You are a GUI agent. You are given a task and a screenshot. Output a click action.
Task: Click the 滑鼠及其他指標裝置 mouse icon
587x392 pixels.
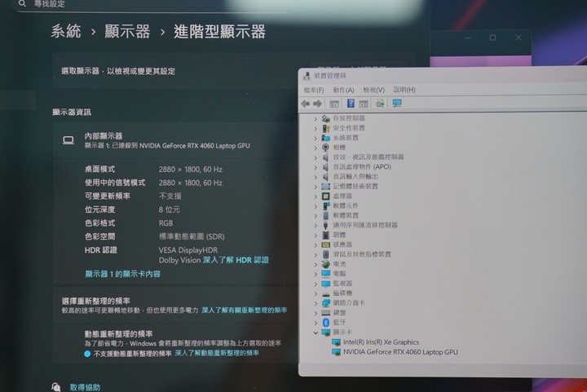pos(325,254)
